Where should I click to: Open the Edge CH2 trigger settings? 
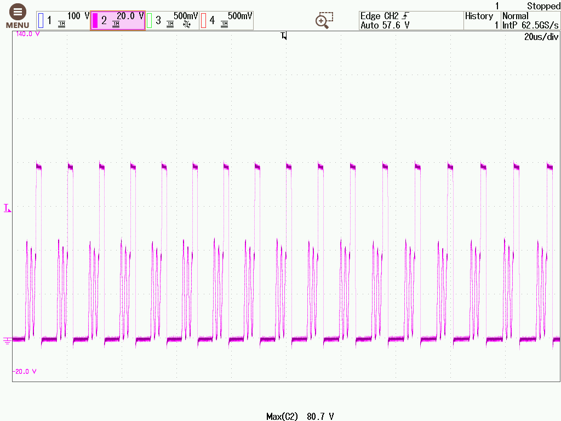click(411, 20)
